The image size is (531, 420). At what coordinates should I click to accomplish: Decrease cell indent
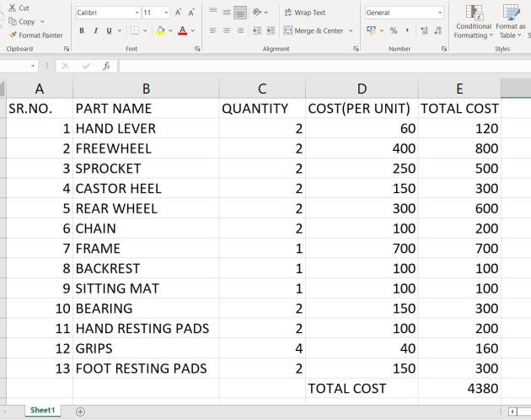click(257, 31)
